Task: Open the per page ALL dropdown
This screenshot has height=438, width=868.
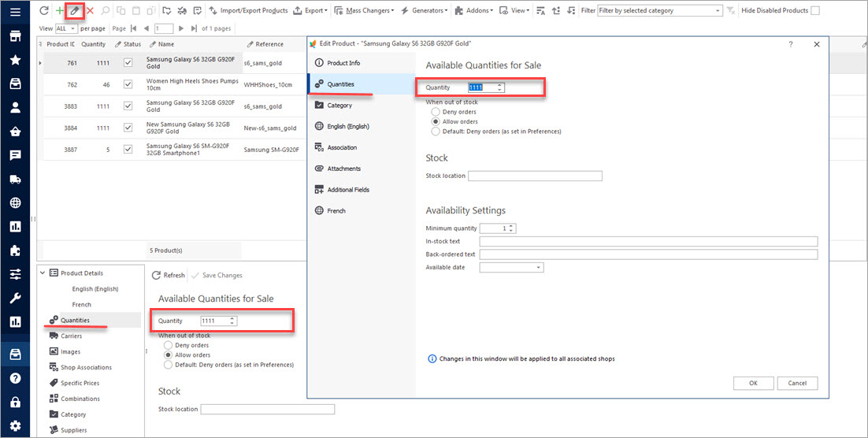Action: [x=66, y=28]
